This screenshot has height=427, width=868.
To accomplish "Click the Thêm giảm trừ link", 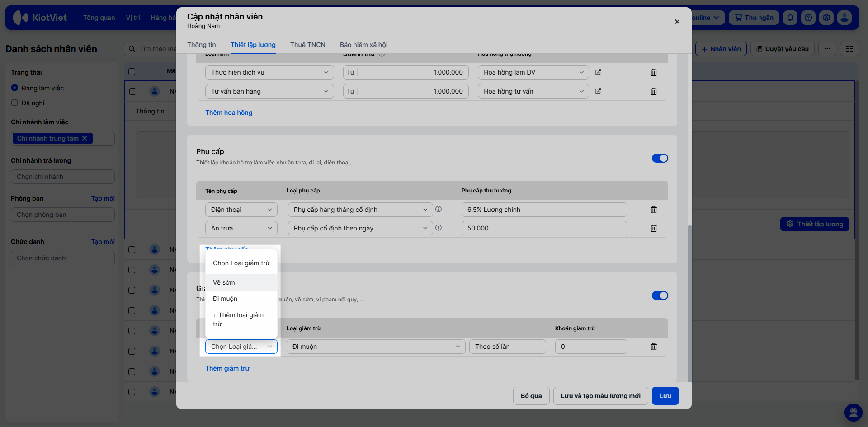I will pyautogui.click(x=227, y=368).
